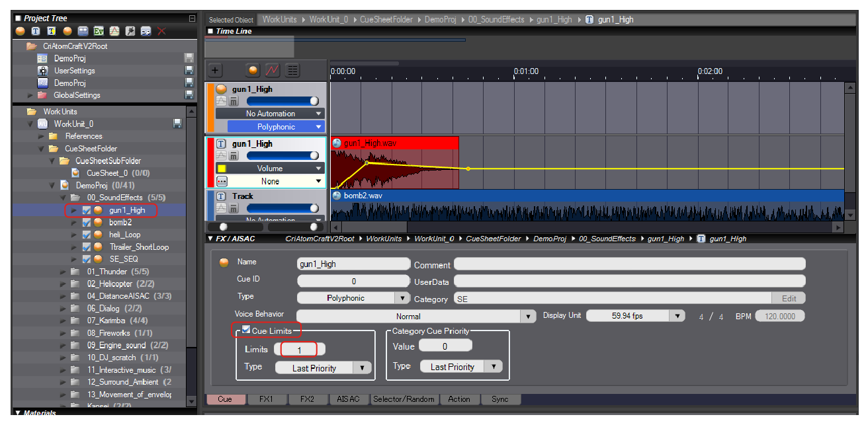Screen dimensions: 868x423
Task: Click the save icon next to UserSettings
Action: point(189,71)
